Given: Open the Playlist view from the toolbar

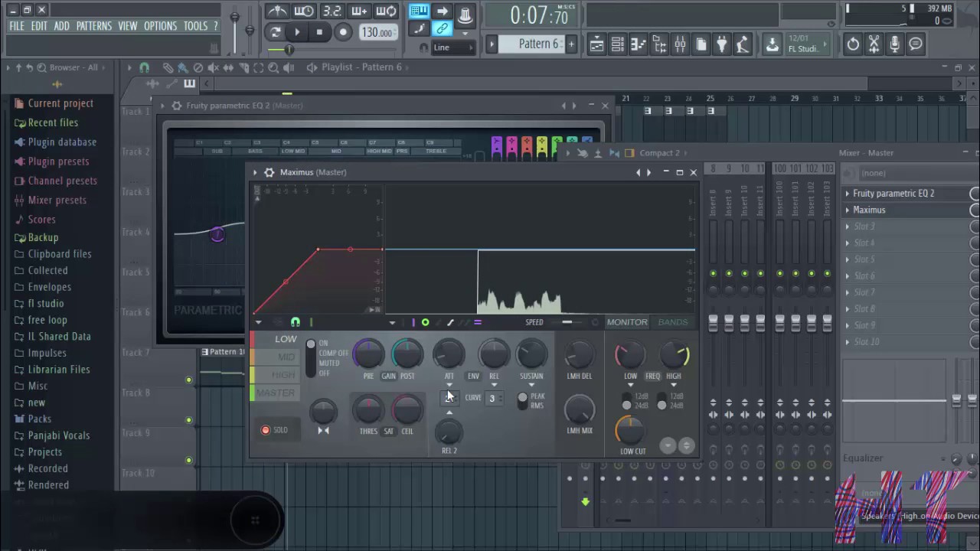Looking at the screenshot, I should 596,44.
